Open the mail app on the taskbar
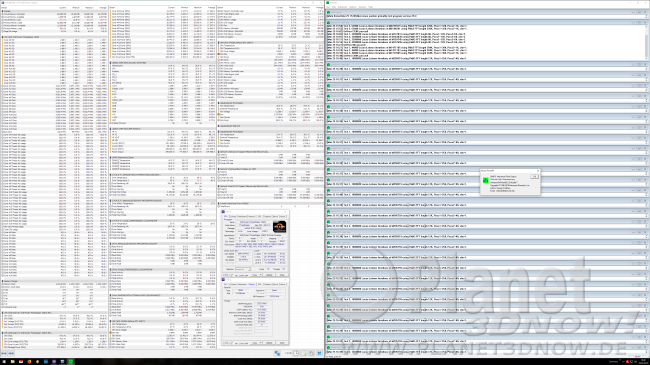Screen dimensions: 650x365 coord(21,362)
